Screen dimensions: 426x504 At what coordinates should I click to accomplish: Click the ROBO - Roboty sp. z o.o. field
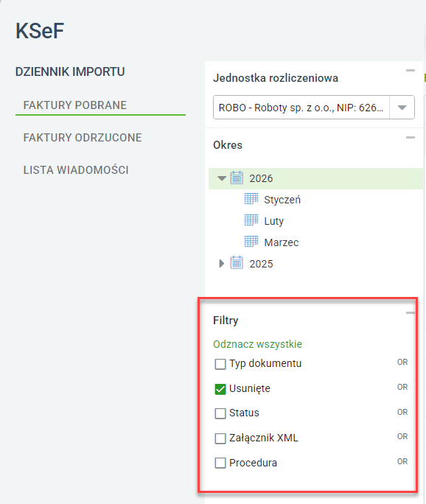pos(301,108)
